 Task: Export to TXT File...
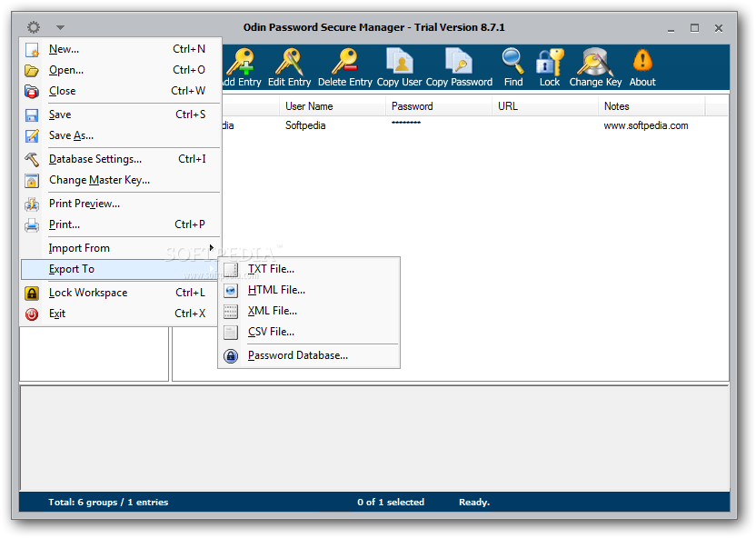pos(309,270)
